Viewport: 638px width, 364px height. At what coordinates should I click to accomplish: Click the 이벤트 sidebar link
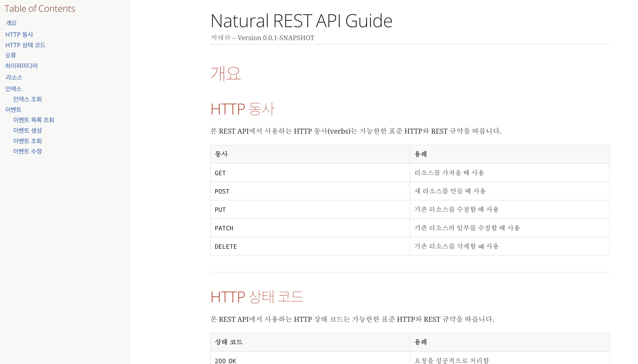pos(13,110)
